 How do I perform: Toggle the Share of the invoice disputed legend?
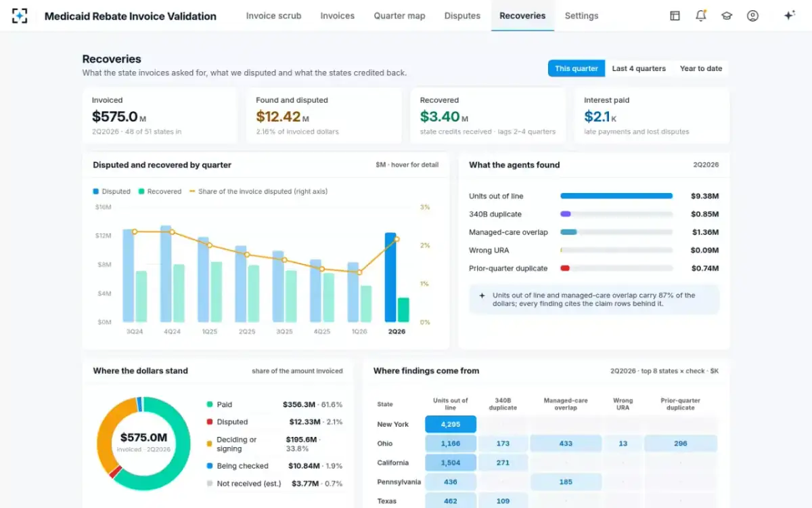point(258,192)
